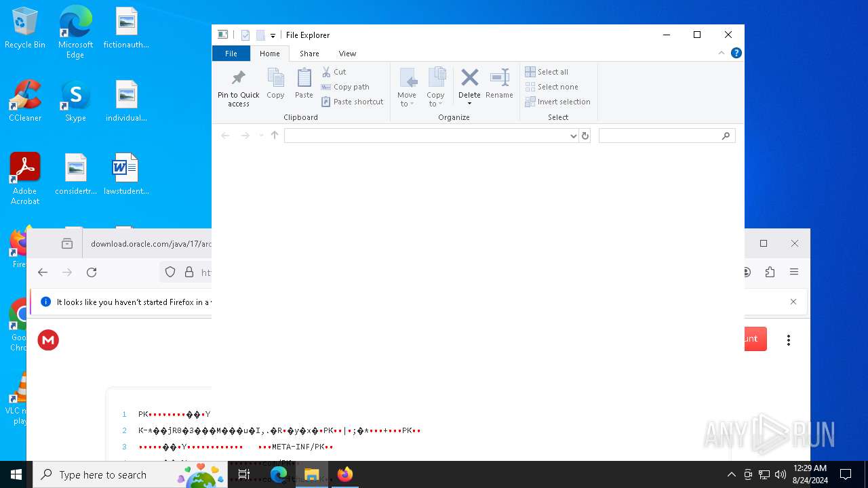The image size is (868, 488).
Task: Click Explorer Refresh button
Action: 585,136
